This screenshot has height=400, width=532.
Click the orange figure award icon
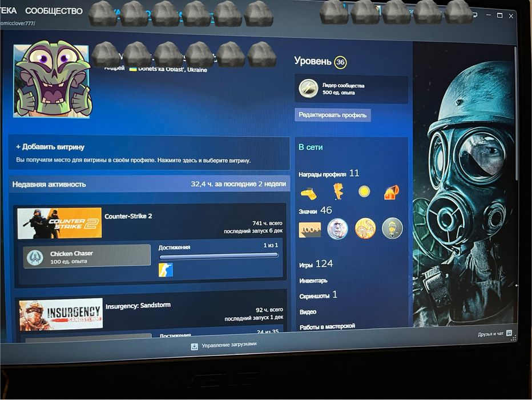click(338, 191)
